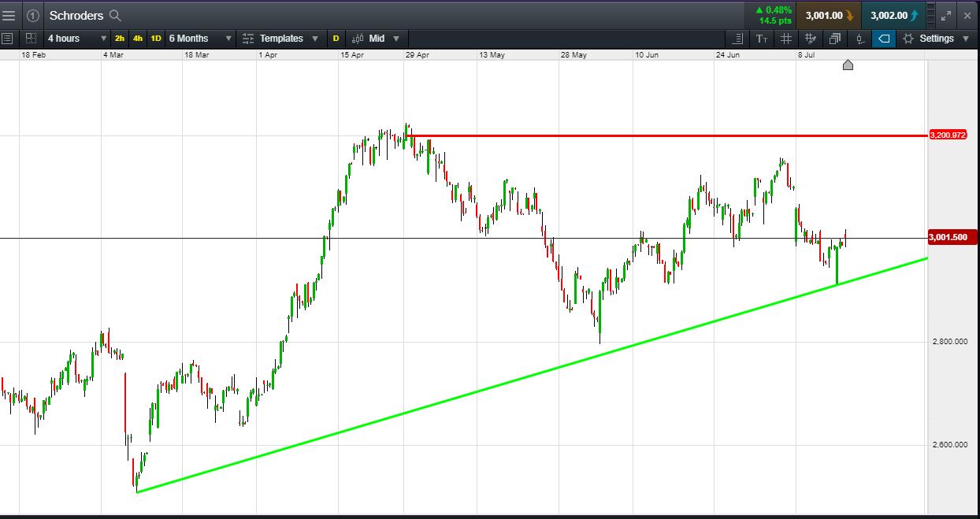This screenshot has width=980, height=519.
Task: Select the green ascending trend line
Action: click(533, 375)
